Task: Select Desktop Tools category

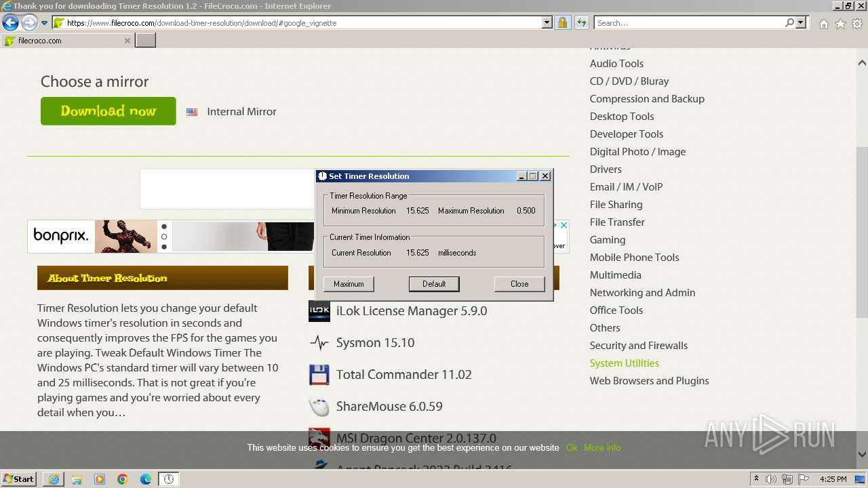Action: click(622, 117)
